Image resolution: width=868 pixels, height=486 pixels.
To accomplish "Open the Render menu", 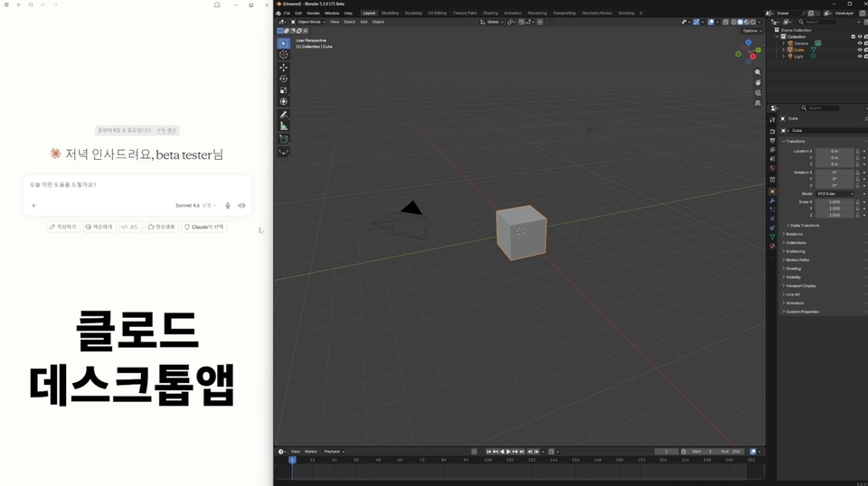I will [314, 14].
